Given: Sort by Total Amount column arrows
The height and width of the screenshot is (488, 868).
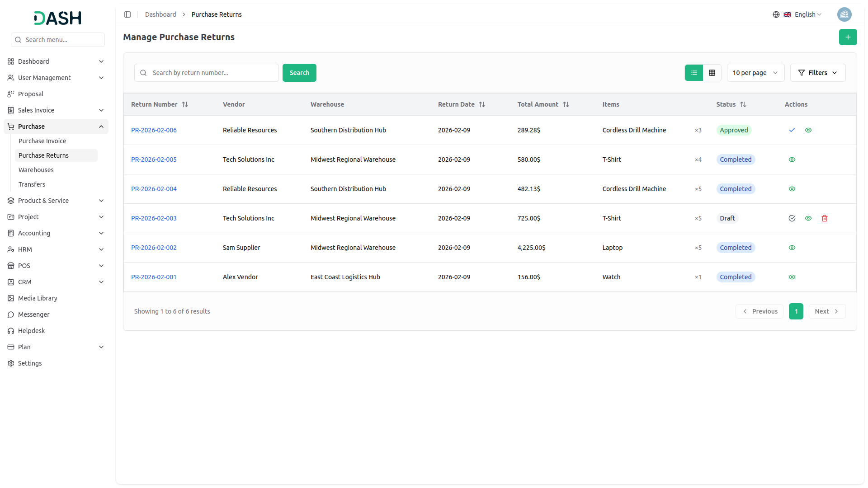Looking at the screenshot, I should click(x=566, y=104).
